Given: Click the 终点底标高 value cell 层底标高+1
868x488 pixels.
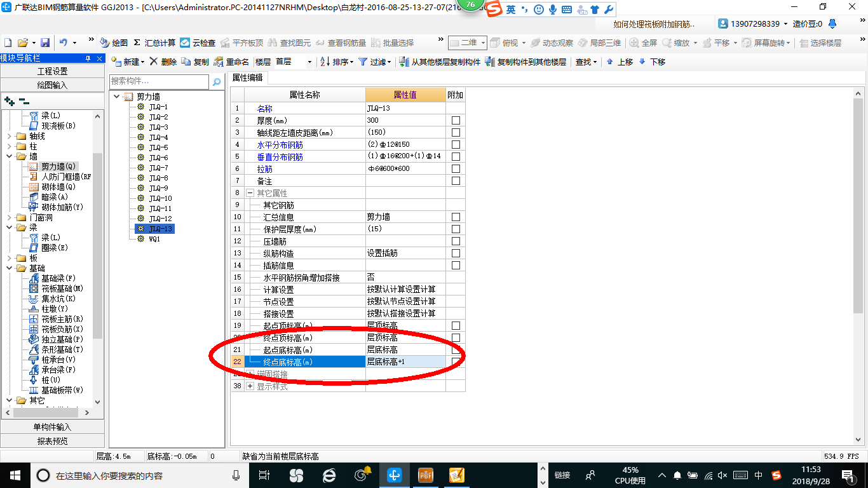Looking at the screenshot, I should tap(405, 362).
